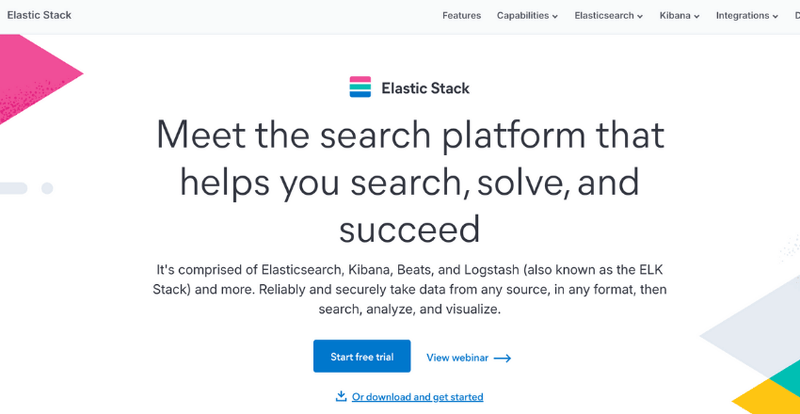This screenshot has height=414, width=800.
Task: Click the gray pill shape on left edge
Action: click(12, 188)
